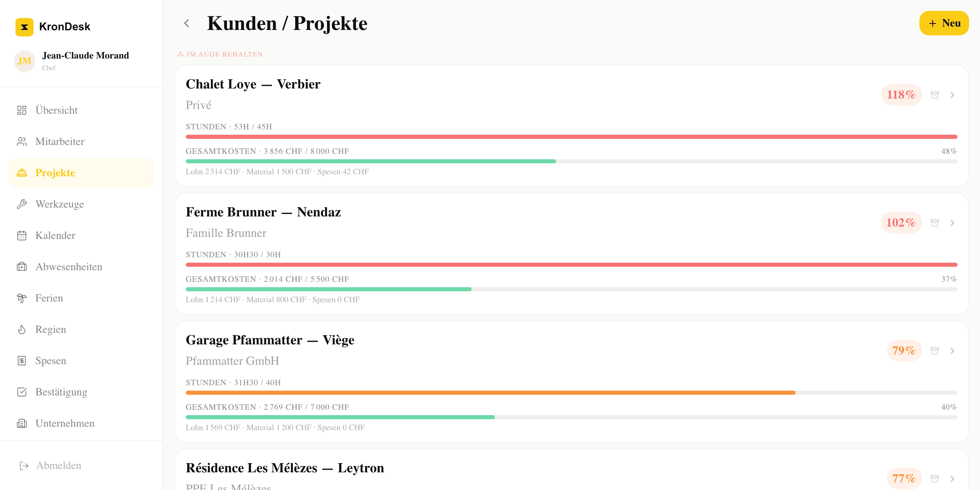Expand Garage Pfammatter chevron arrow

tap(952, 350)
